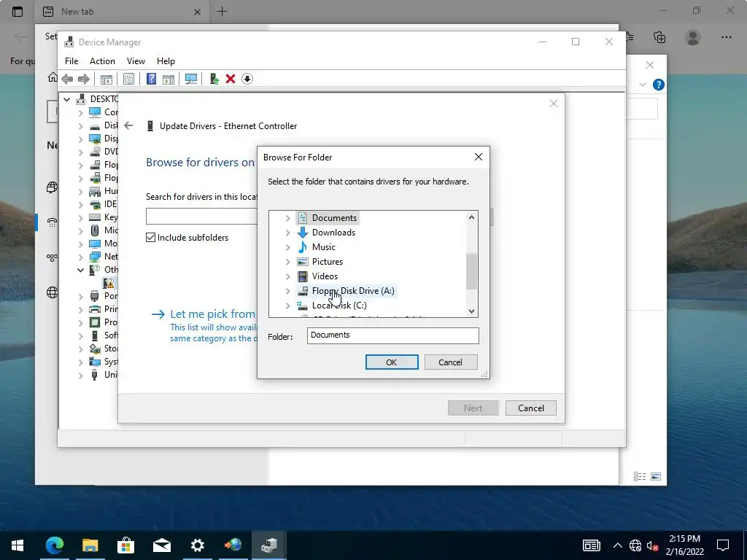The width and height of the screenshot is (747, 560).
Task: Toggle the action pane toolbar icon
Action: coord(169,79)
